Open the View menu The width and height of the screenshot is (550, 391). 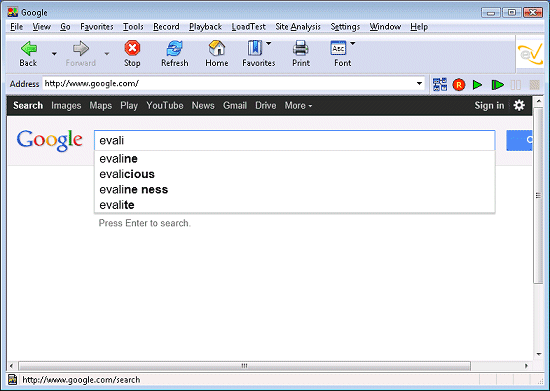pos(41,27)
